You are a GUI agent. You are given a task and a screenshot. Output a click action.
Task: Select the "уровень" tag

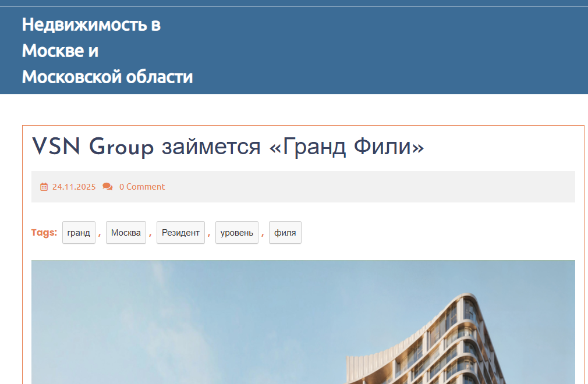(236, 232)
